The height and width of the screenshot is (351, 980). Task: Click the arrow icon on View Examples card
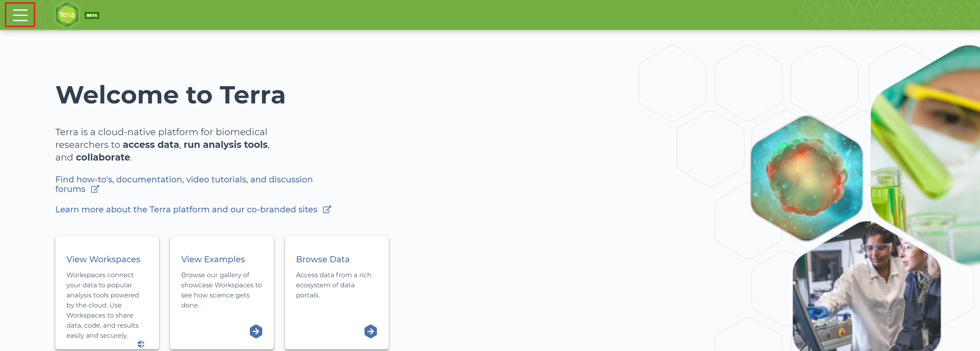point(256,331)
